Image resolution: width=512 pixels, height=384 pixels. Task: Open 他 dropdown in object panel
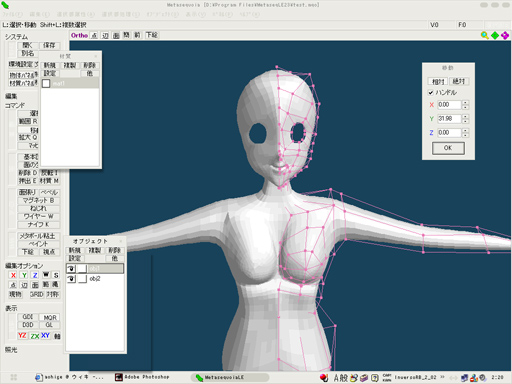(x=114, y=258)
